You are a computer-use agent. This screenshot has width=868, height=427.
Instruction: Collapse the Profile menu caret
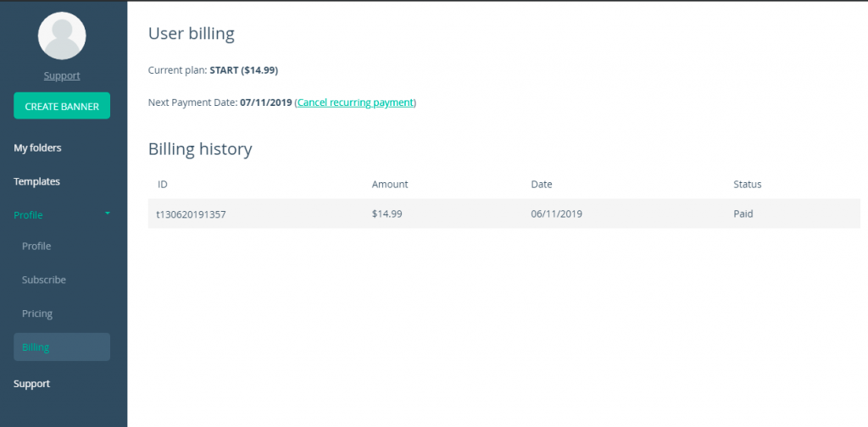(108, 213)
